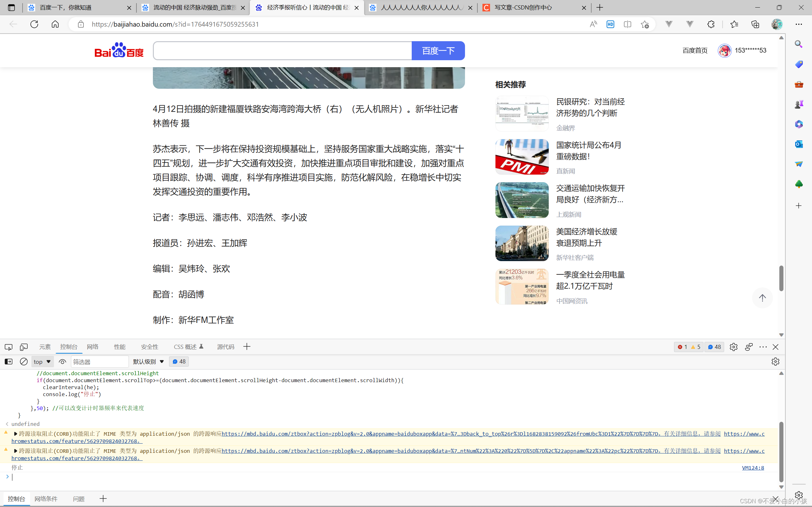Open the console settings gear

pyautogui.click(x=775, y=362)
